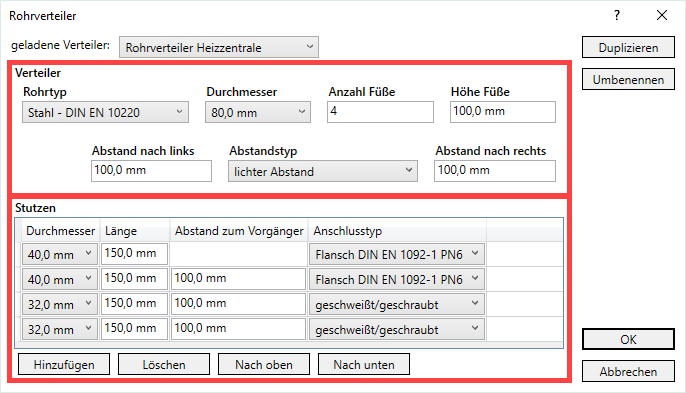This screenshot has height=393, width=686.
Task: Click the Länge column header
Action: click(x=135, y=231)
